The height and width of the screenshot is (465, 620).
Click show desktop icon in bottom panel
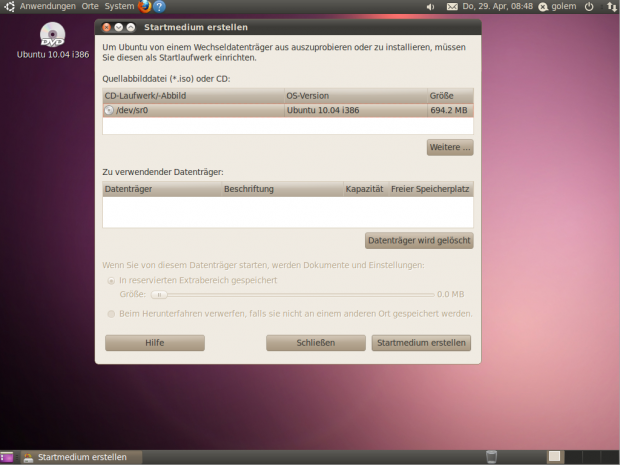(x=7, y=457)
